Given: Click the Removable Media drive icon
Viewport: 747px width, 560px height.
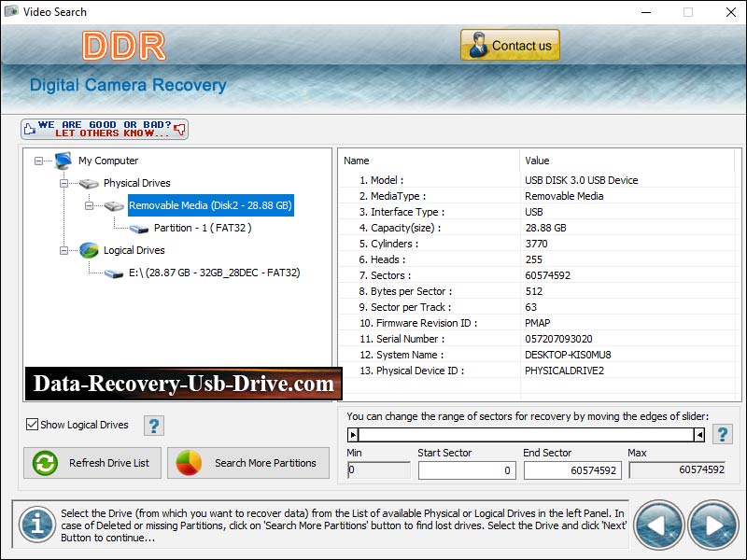Looking at the screenshot, I should (x=114, y=205).
